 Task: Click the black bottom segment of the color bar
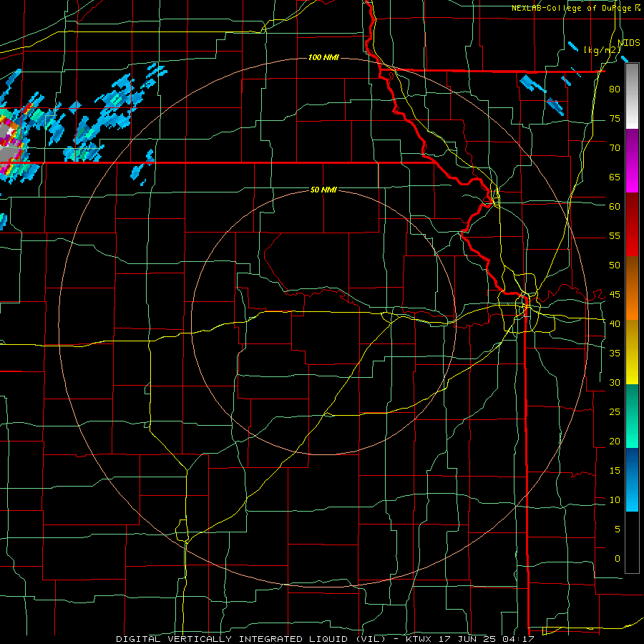tap(632, 542)
